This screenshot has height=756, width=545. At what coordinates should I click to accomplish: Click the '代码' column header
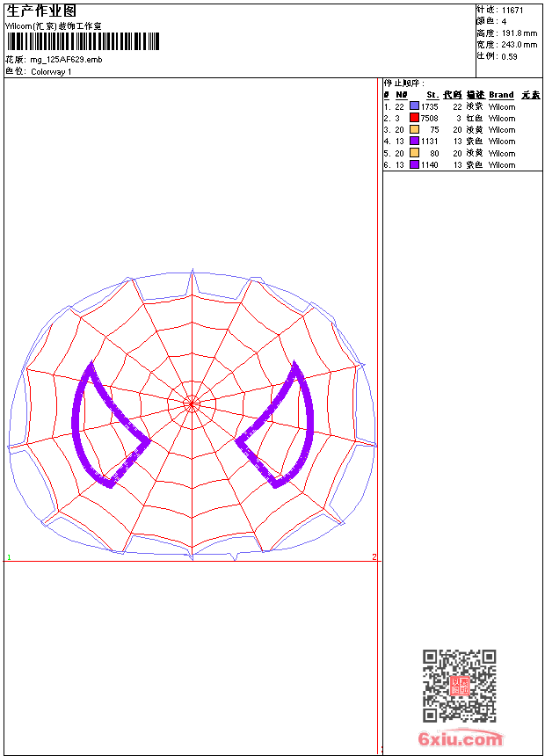(x=453, y=95)
